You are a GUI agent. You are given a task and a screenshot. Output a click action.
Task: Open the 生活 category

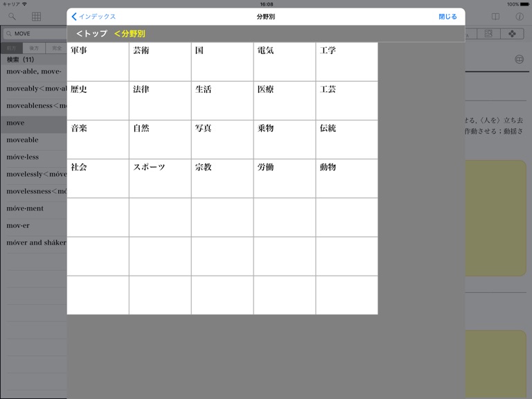click(222, 100)
